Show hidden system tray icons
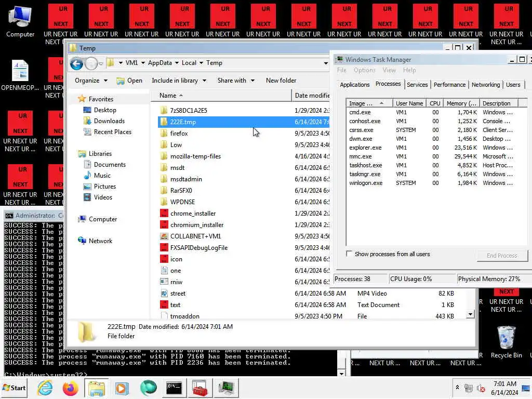This screenshot has height=399, width=532. click(x=457, y=388)
